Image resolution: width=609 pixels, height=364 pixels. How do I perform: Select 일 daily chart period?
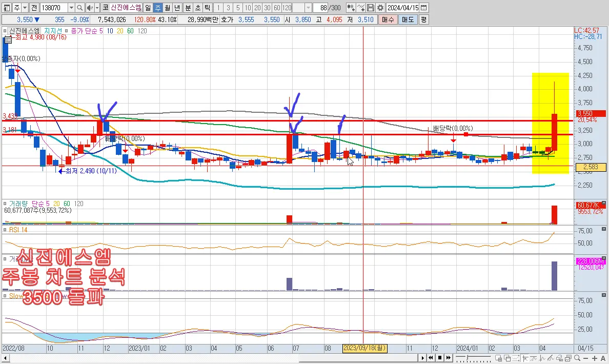[148, 8]
